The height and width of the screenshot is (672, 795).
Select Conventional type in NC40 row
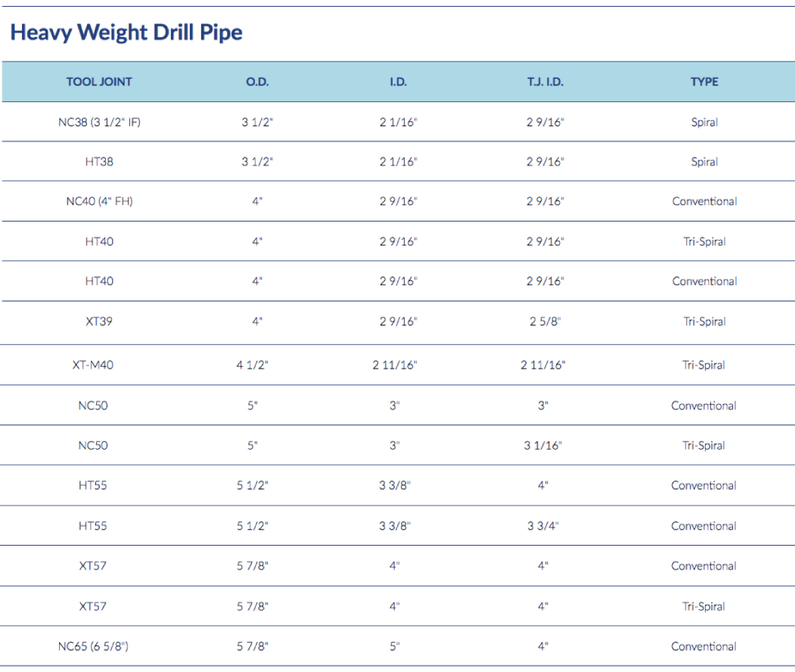704,201
